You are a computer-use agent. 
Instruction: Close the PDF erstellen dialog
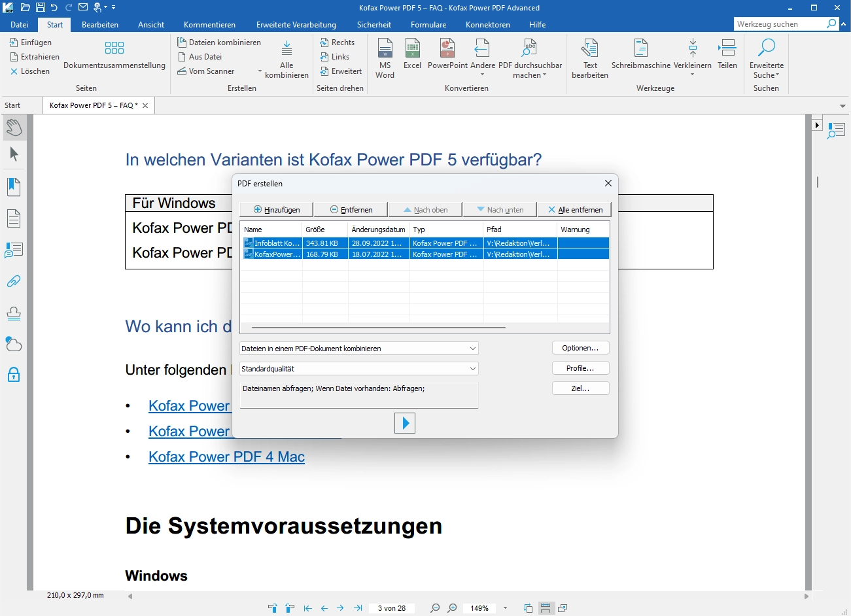tap(608, 183)
